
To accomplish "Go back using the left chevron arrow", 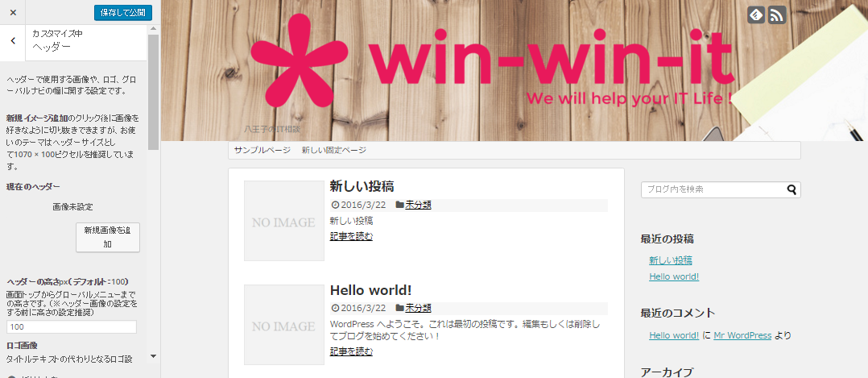I will [13, 41].
